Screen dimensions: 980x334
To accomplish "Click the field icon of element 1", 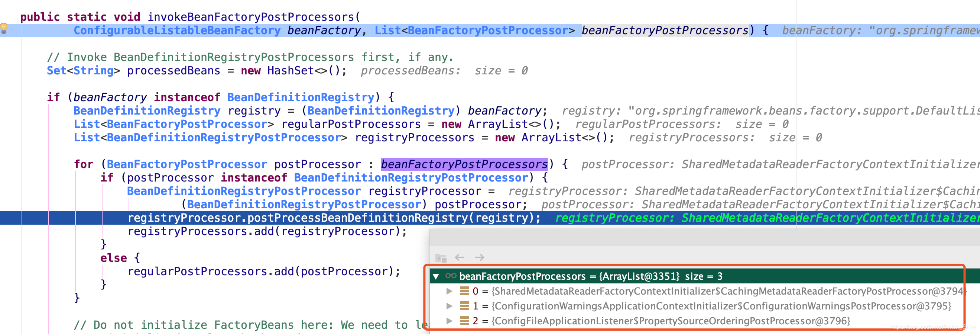I will (464, 306).
